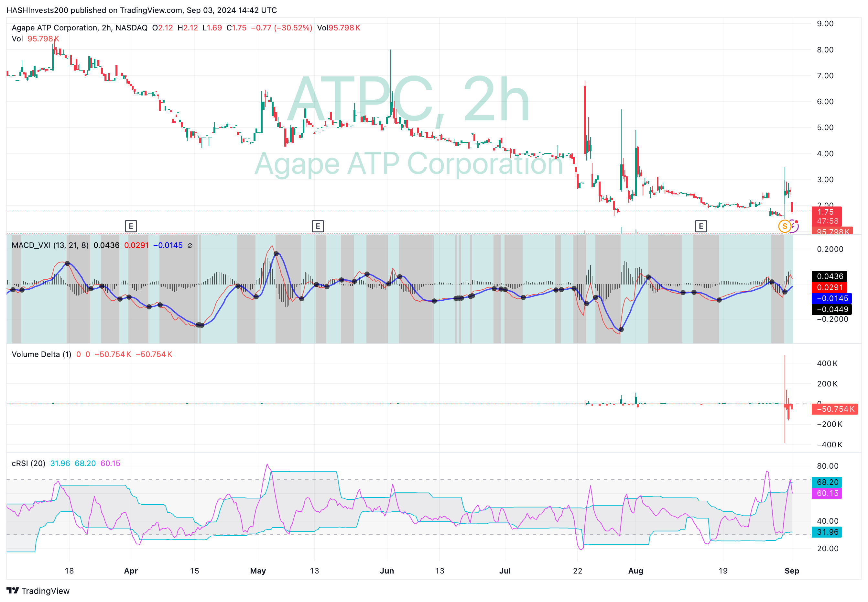868x602 pixels.
Task: Select the Agape ATP Corporation, 2h, NASDAQ title
Action: (x=80, y=28)
